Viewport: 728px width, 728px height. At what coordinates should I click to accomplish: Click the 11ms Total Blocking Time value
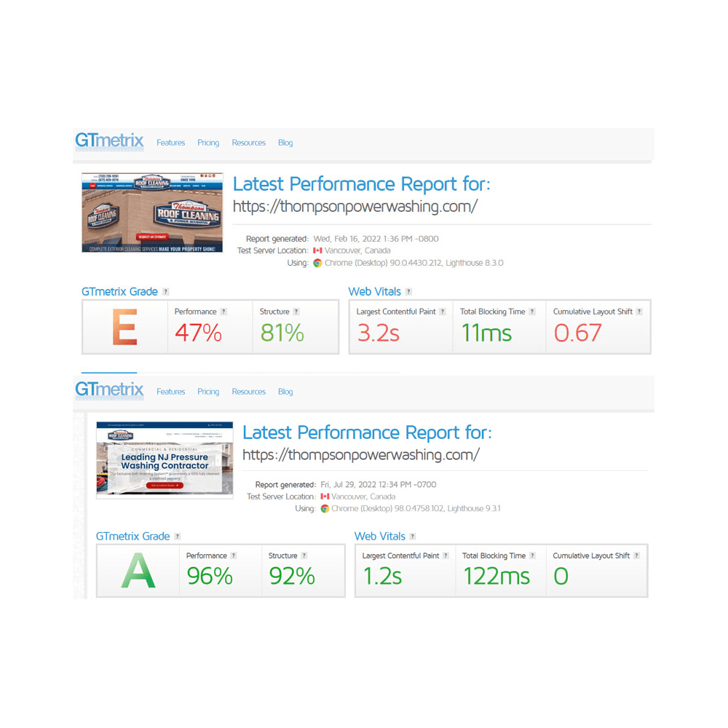pyautogui.click(x=486, y=333)
